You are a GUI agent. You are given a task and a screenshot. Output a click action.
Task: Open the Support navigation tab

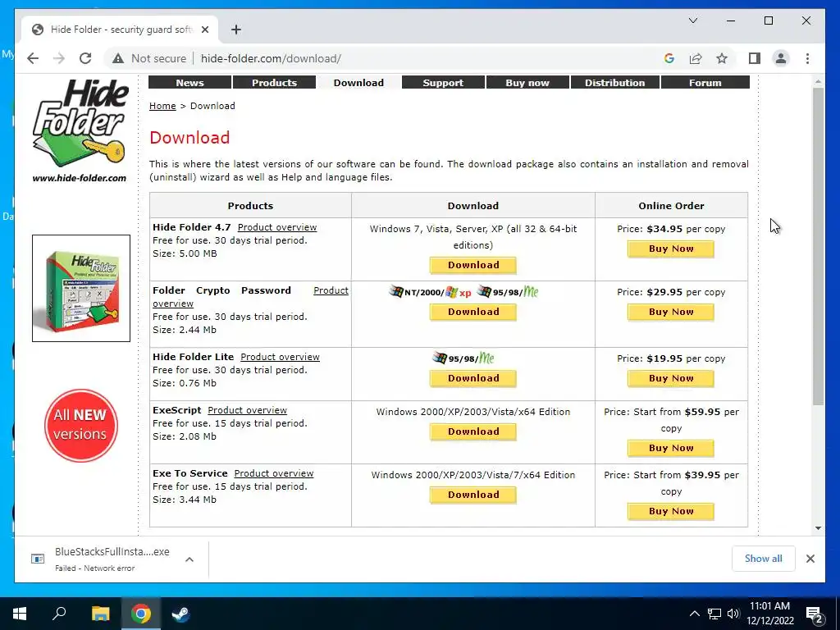443,83
